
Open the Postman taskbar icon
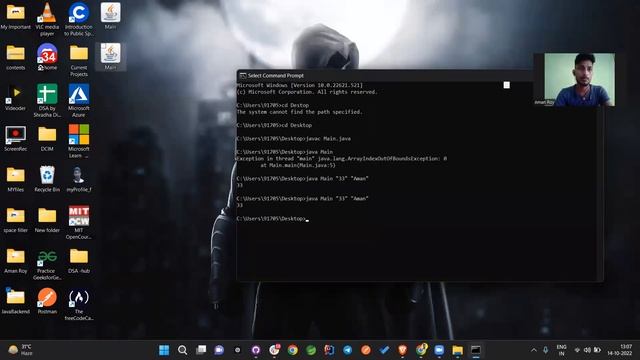[366, 350]
